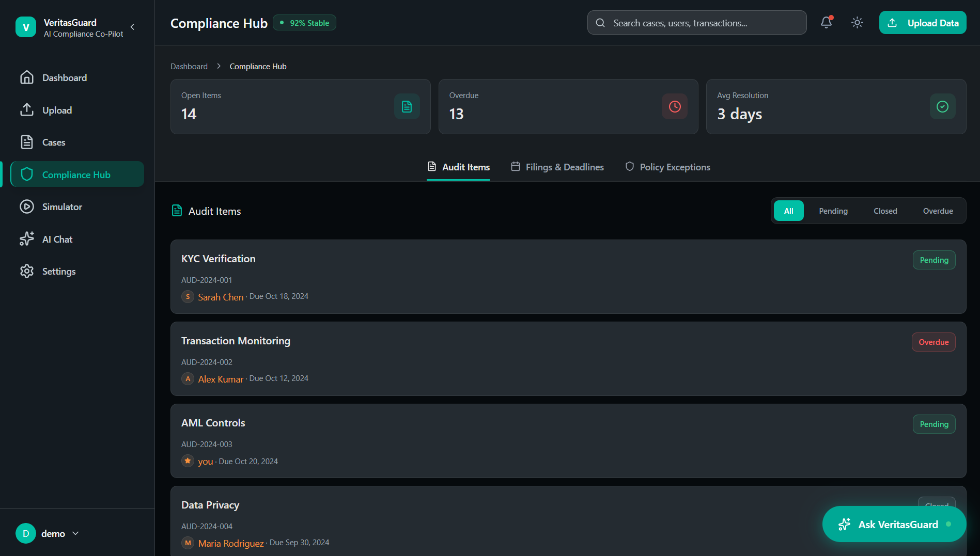Image resolution: width=980 pixels, height=556 pixels.
Task: Click the Upload Data button
Action: pyautogui.click(x=923, y=23)
